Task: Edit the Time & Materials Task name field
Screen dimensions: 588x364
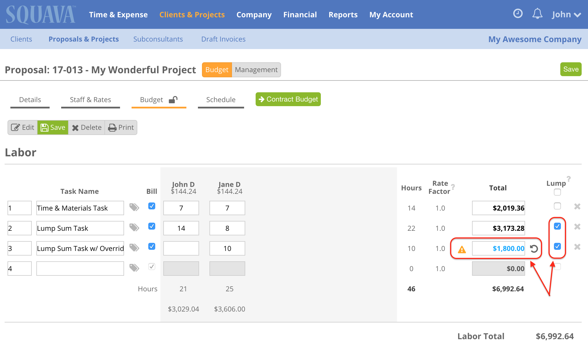Action: click(80, 208)
